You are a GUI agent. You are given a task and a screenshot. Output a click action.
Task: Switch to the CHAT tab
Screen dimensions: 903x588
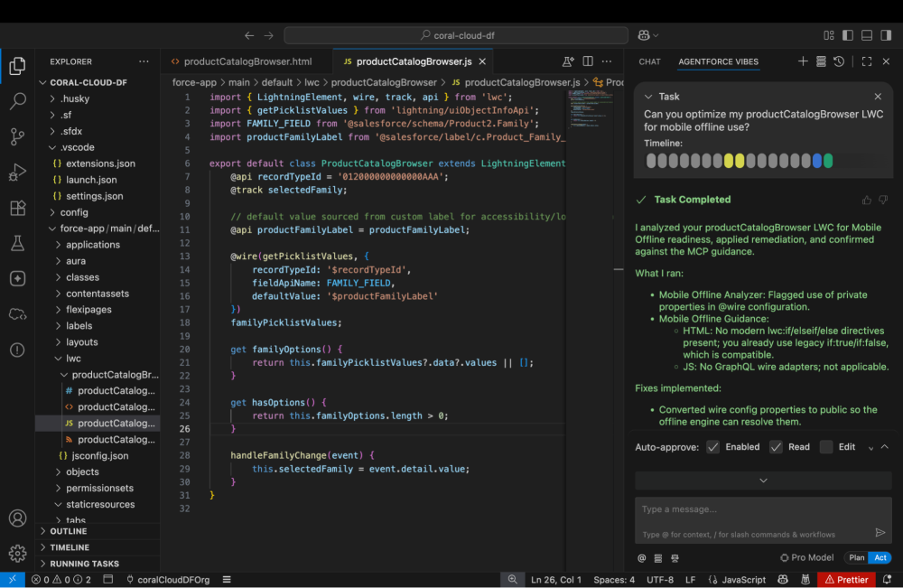point(648,61)
